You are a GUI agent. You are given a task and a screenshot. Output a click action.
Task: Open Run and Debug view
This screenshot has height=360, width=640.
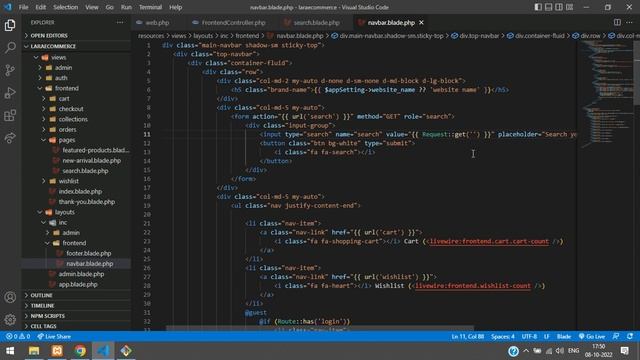(10, 93)
